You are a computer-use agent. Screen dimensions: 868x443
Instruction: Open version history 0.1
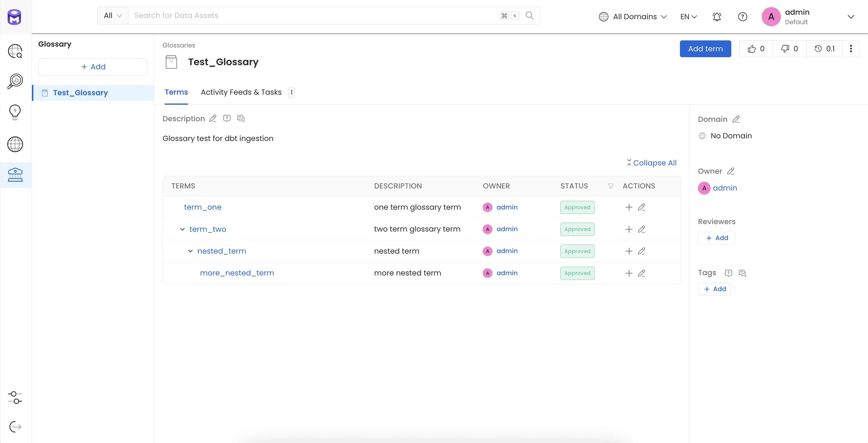[x=825, y=49]
